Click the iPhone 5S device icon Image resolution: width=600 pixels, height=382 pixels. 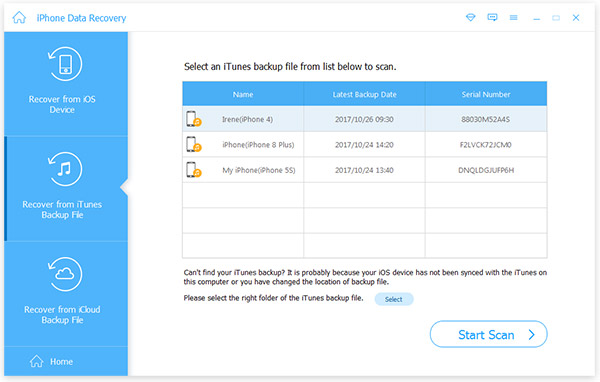click(x=194, y=170)
